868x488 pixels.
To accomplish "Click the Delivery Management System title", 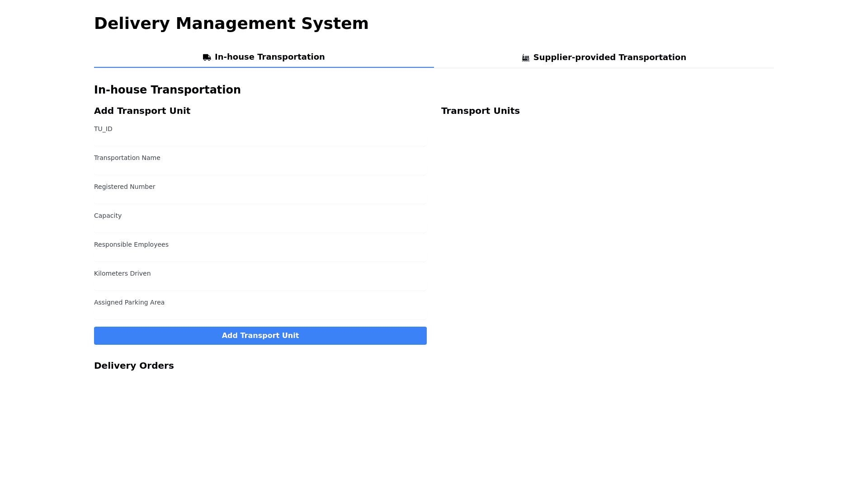I will pos(231,23).
